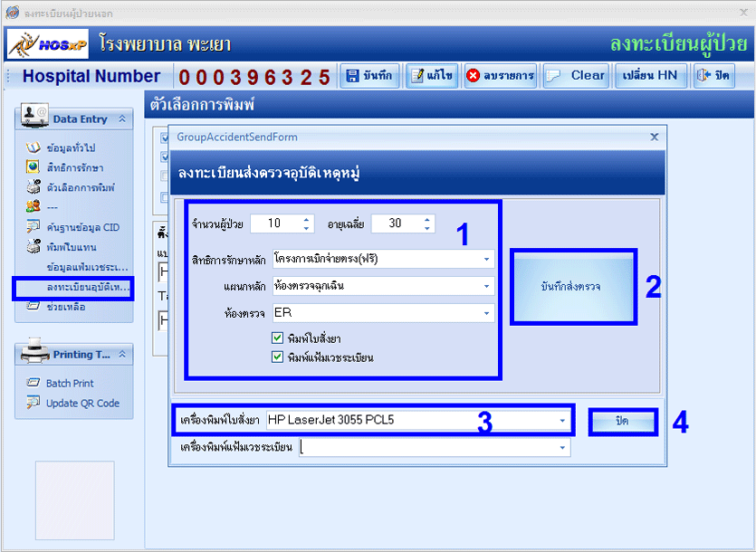Click the ลบรายการ toolbar button
The height and width of the screenshot is (552, 756).
pyautogui.click(x=501, y=76)
